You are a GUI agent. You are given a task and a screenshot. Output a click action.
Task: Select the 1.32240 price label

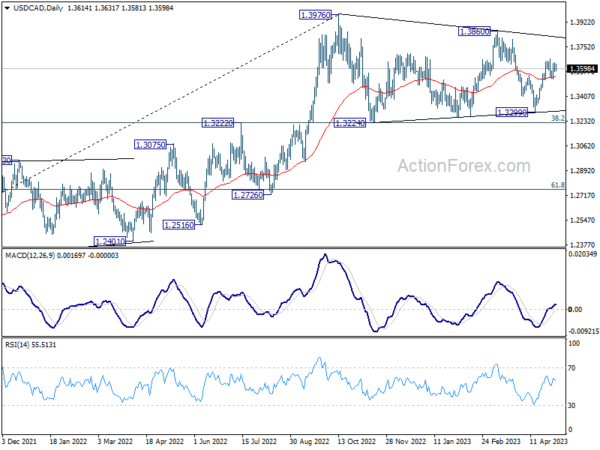350,123
